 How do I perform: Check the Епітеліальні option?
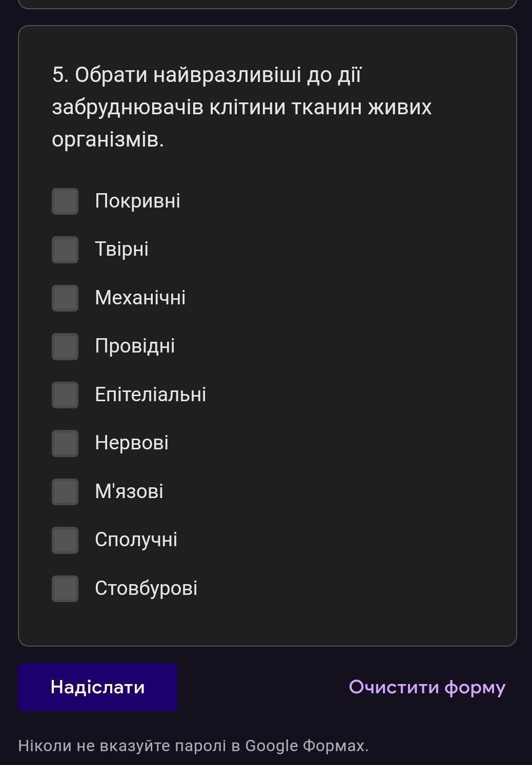[65, 395]
